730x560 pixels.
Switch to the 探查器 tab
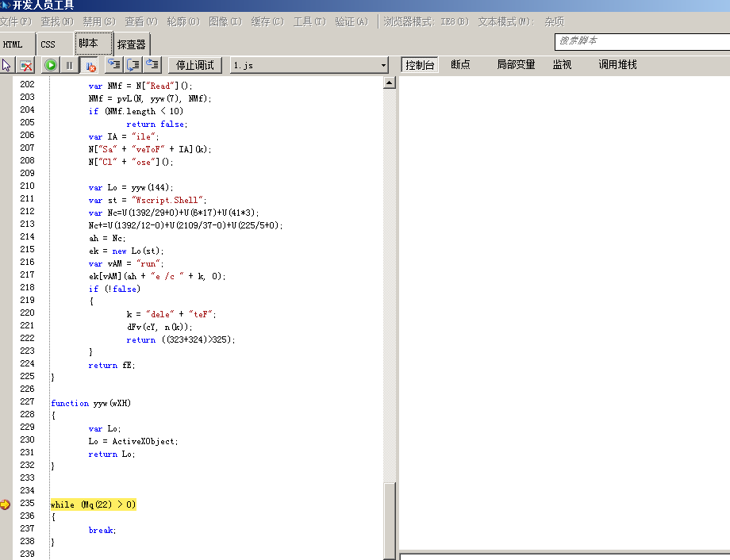tap(131, 44)
